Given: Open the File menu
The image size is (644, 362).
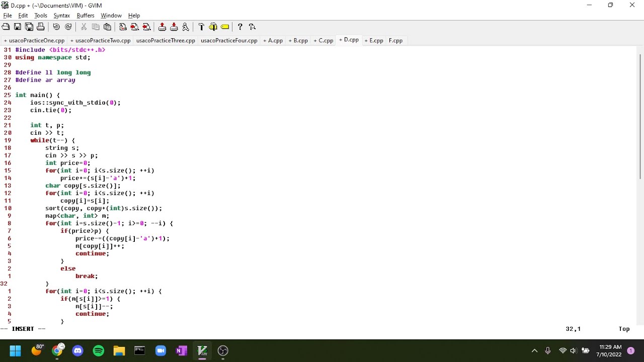Looking at the screenshot, I should click(8, 16).
